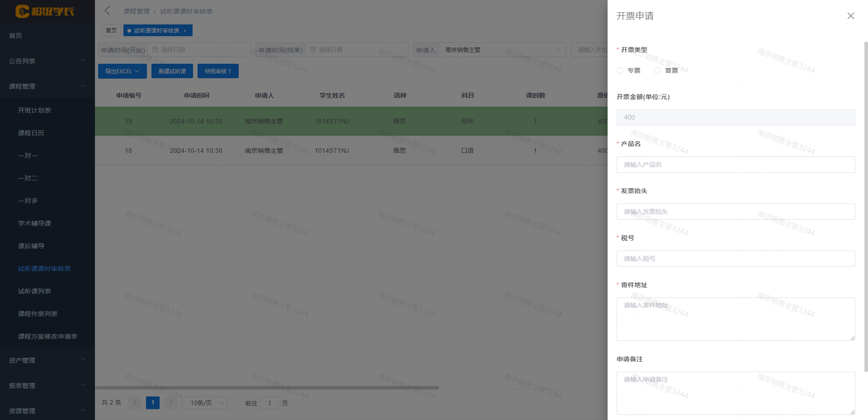The image size is (868, 420).
Task: Open the 申请人 dropdown
Action: click(x=502, y=50)
